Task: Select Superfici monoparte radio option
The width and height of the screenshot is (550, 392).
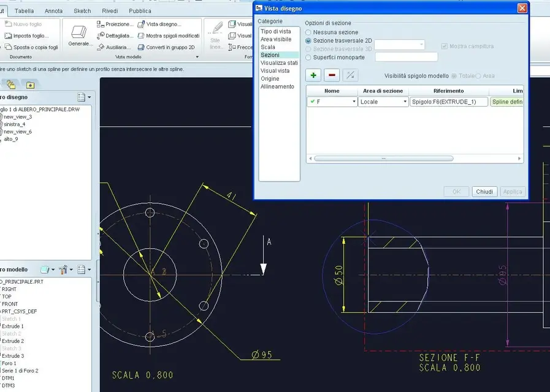Action: pyautogui.click(x=308, y=57)
